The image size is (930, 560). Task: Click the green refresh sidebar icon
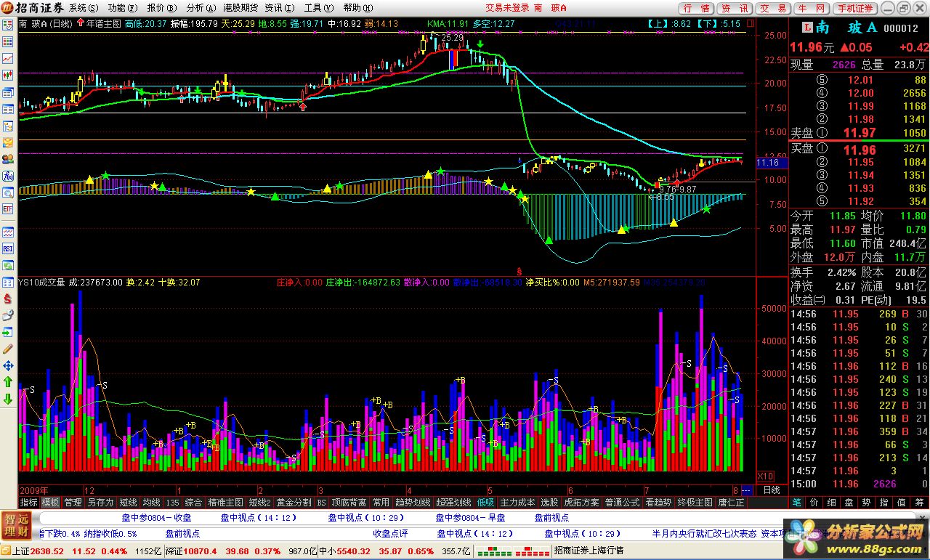[9, 266]
